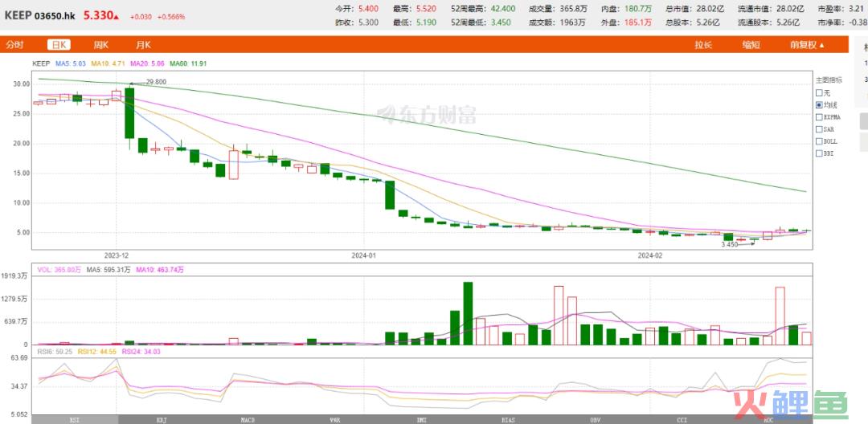Click the 52周最低 3.450 header value
Viewport: 868px width, 424px height.
[502, 22]
